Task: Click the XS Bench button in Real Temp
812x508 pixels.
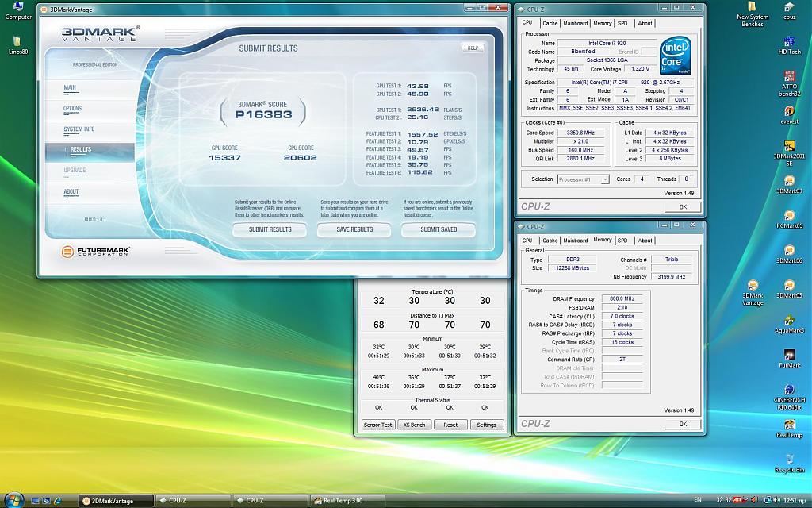Action: click(414, 425)
